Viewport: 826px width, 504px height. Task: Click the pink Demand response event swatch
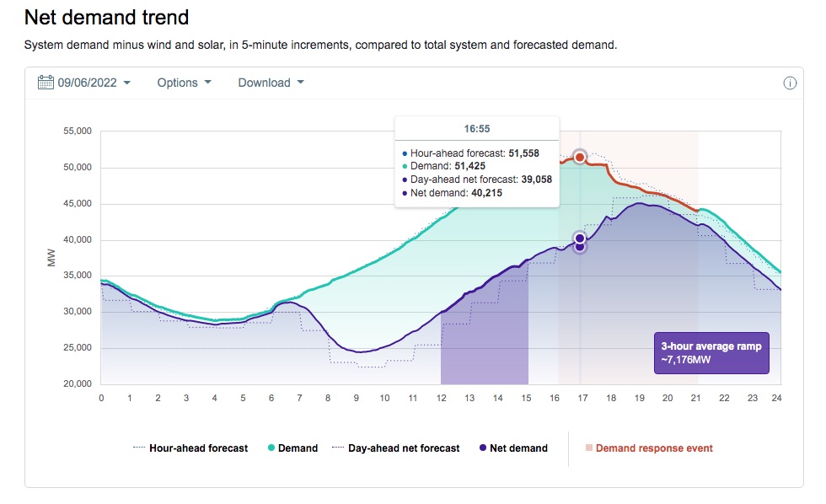point(589,448)
